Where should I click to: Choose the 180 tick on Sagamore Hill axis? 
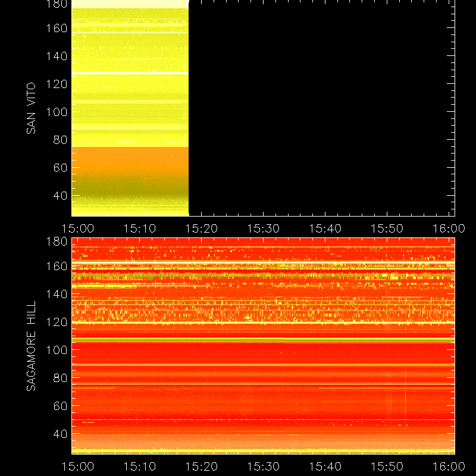coord(57,242)
